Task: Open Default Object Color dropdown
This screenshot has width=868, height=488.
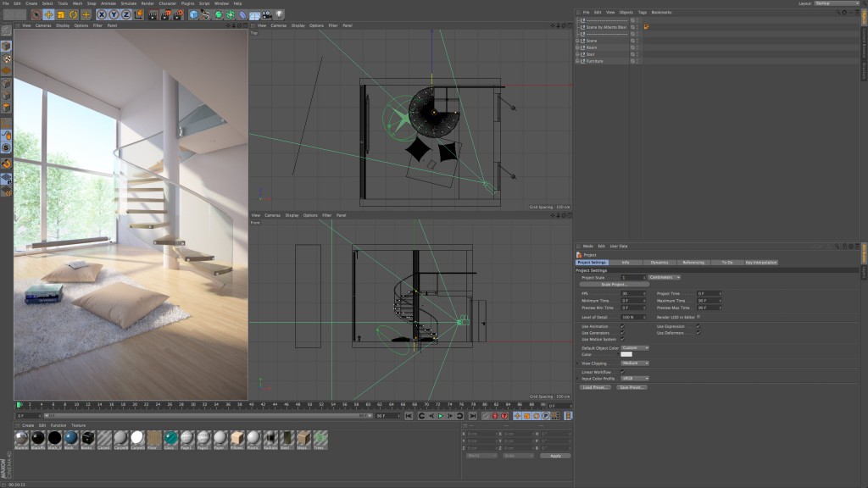Action: point(635,348)
